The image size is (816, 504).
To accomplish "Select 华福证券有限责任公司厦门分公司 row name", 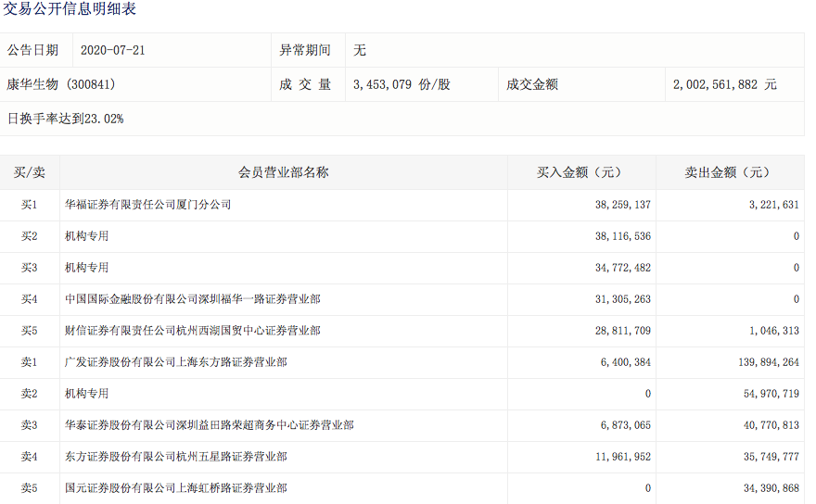I will (x=147, y=205).
